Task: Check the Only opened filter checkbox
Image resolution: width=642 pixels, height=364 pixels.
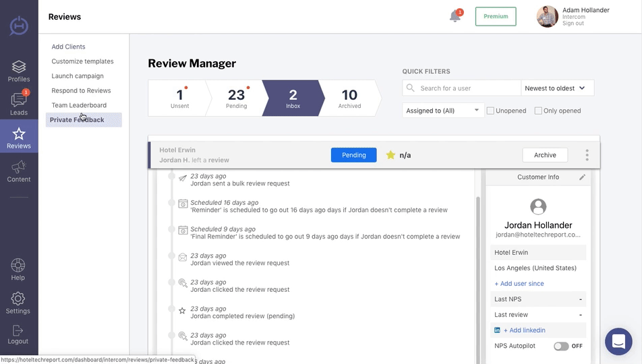Action: tap(538, 111)
